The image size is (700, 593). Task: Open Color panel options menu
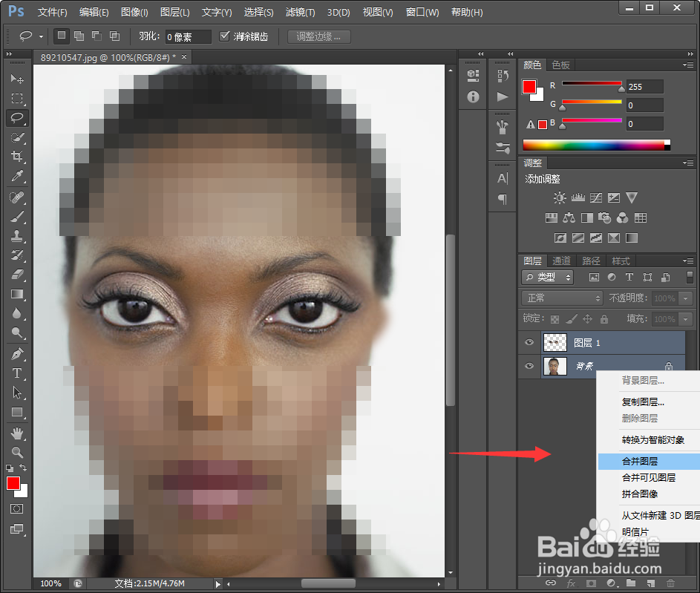point(688,65)
